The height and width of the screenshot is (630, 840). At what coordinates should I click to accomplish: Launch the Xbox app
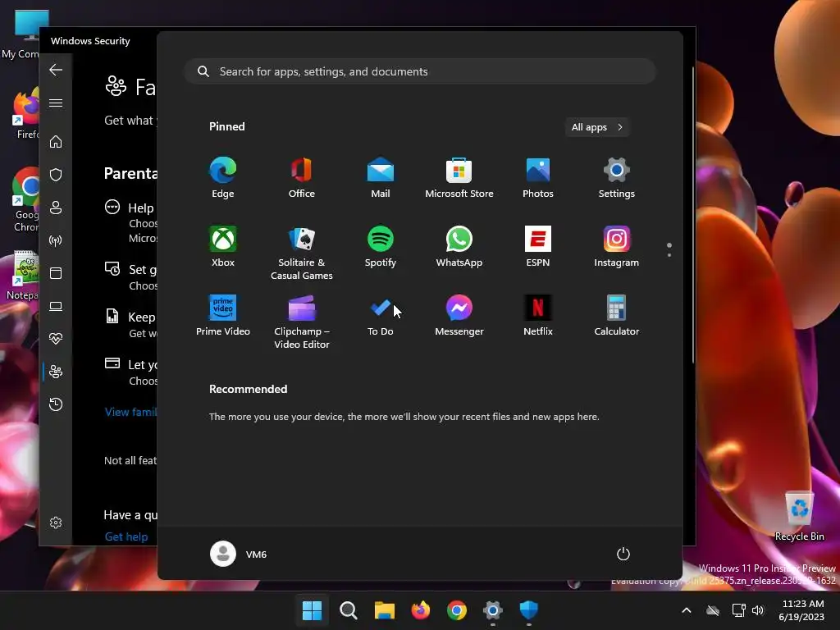[223, 247]
